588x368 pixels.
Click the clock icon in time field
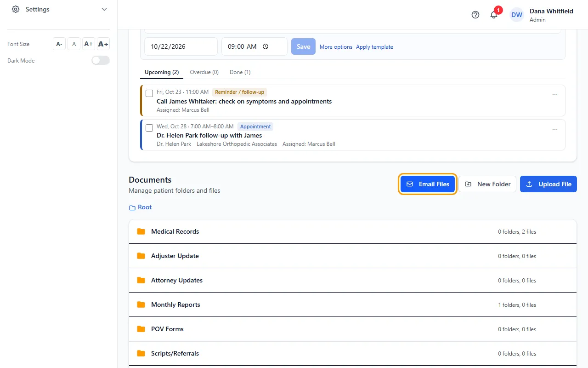[x=266, y=46]
